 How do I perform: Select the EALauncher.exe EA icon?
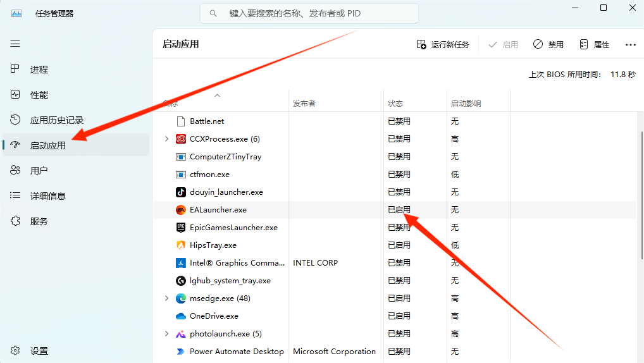tap(181, 210)
